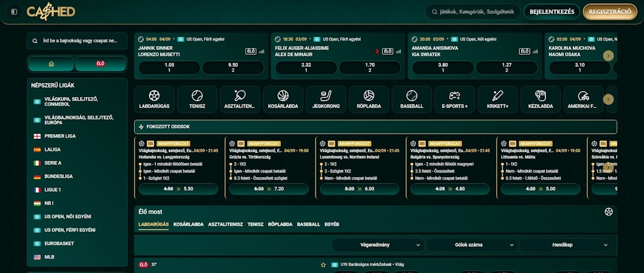The height and width of the screenshot is (273, 644).
Task: Toggle the sidebar collapse icon next to the logo
Action: 14,12
